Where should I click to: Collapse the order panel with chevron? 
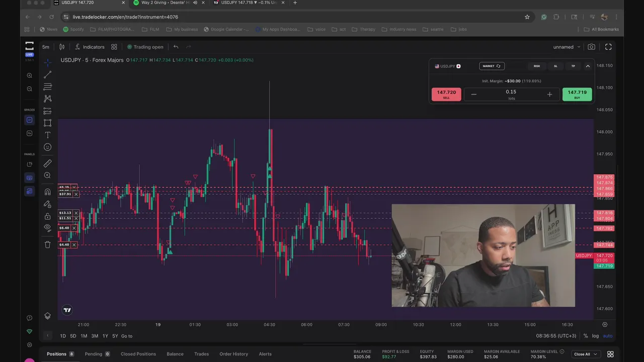(588, 66)
